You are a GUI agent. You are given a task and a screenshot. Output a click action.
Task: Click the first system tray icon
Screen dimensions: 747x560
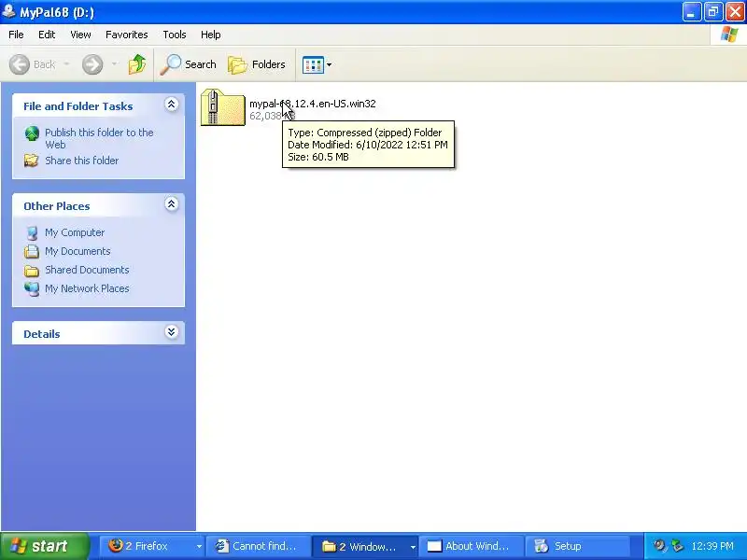pos(659,546)
